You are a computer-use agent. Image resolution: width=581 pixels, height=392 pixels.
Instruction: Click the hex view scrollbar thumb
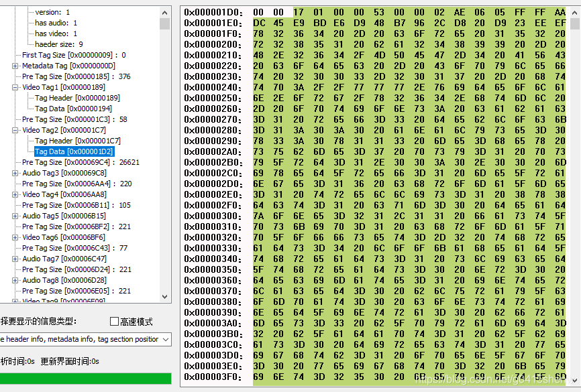pos(575,23)
